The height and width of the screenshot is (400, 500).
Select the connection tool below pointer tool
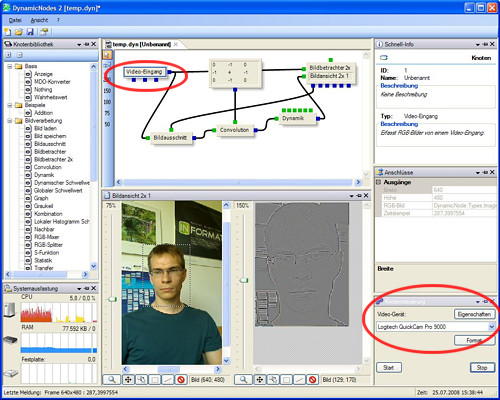[x=107, y=65]
